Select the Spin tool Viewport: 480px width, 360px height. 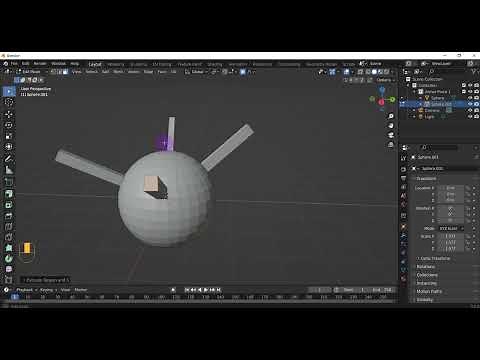pyautogui.click(x=9, y=259)
